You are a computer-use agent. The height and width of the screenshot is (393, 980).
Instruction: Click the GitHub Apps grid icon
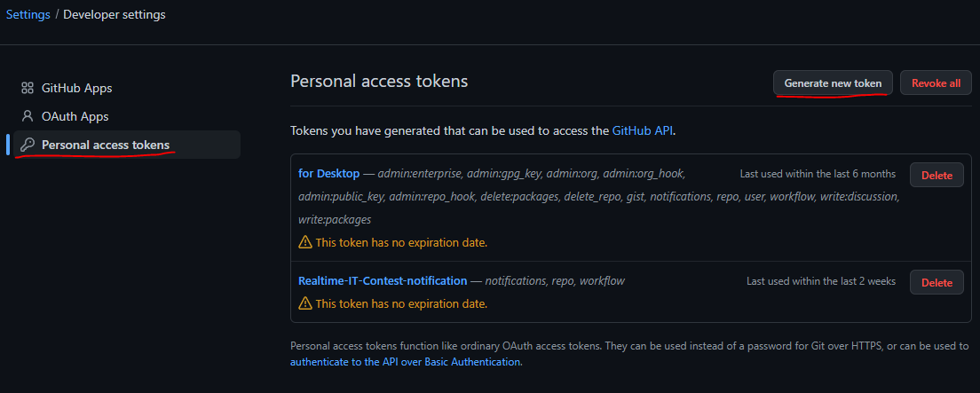tap(27, 88)
